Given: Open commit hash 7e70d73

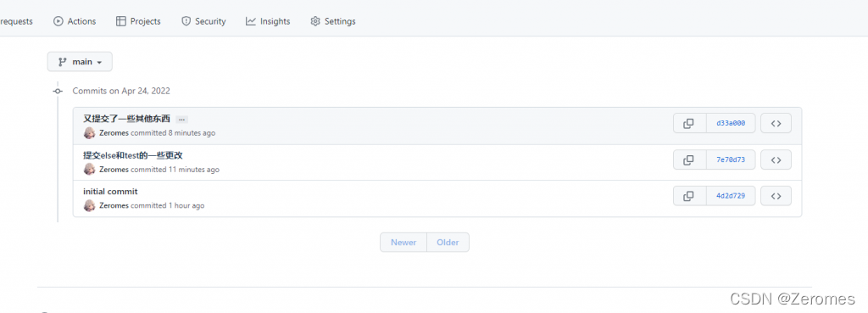Looking at the screenshot, I should [x=731, y=159].
